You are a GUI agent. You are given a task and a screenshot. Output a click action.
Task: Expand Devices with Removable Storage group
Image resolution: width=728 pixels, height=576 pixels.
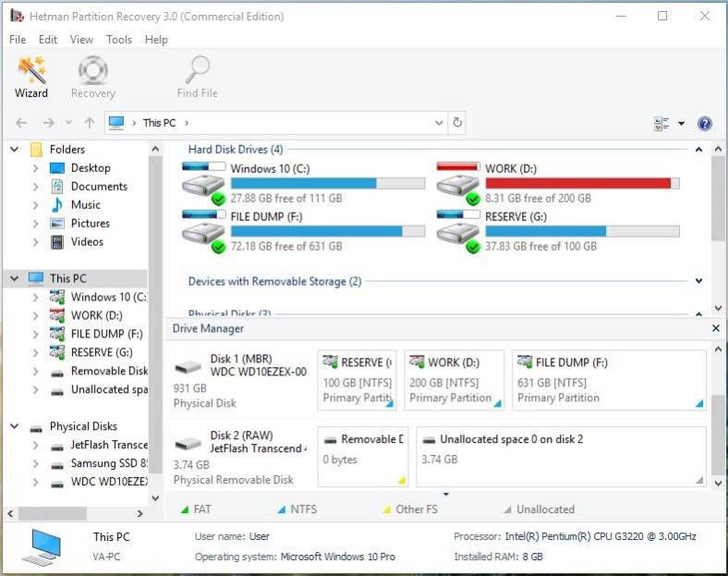(698, 281)
